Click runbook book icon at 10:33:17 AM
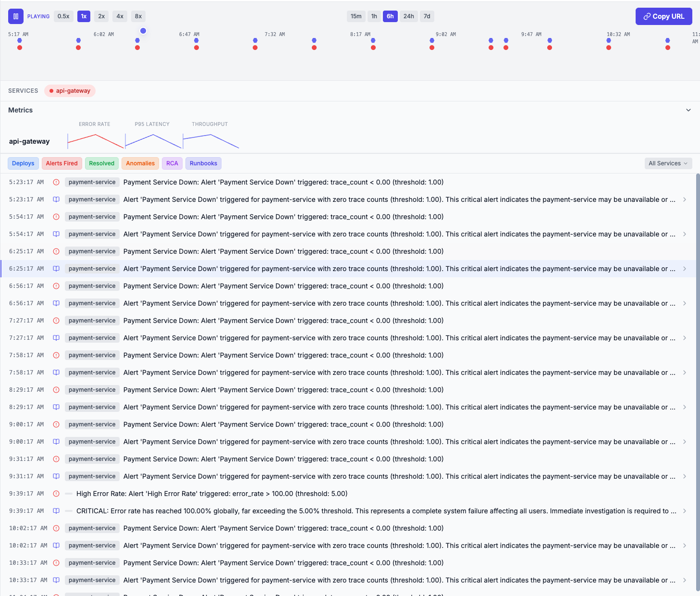This screenshot has width=700, height=596. click(x=56, y=580)
